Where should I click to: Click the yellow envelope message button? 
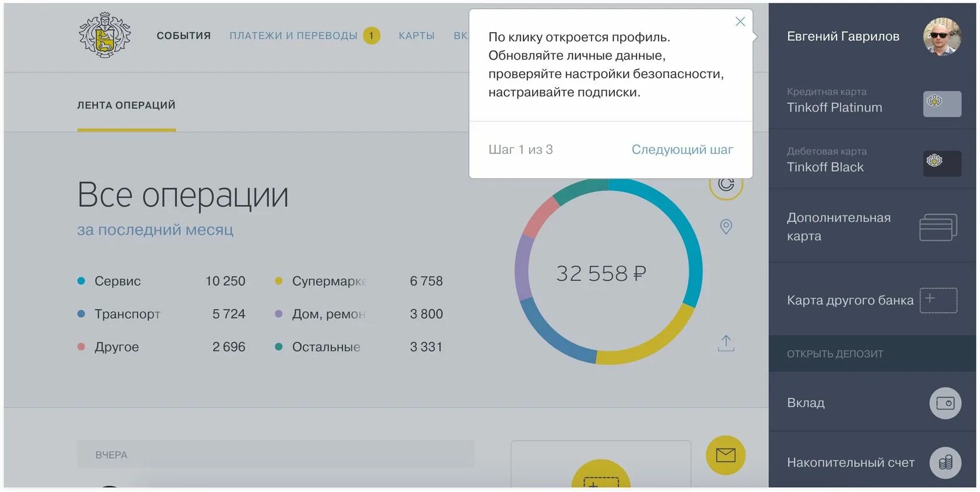(726, 455)
